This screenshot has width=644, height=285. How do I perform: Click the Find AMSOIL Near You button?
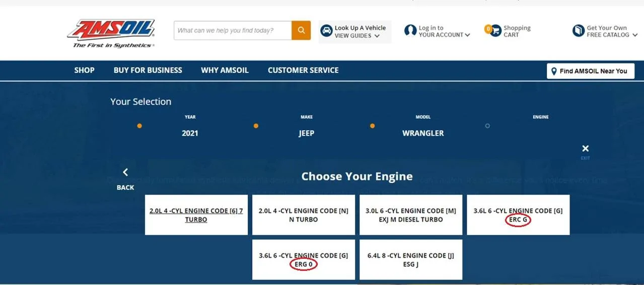(x=591, y=71)
